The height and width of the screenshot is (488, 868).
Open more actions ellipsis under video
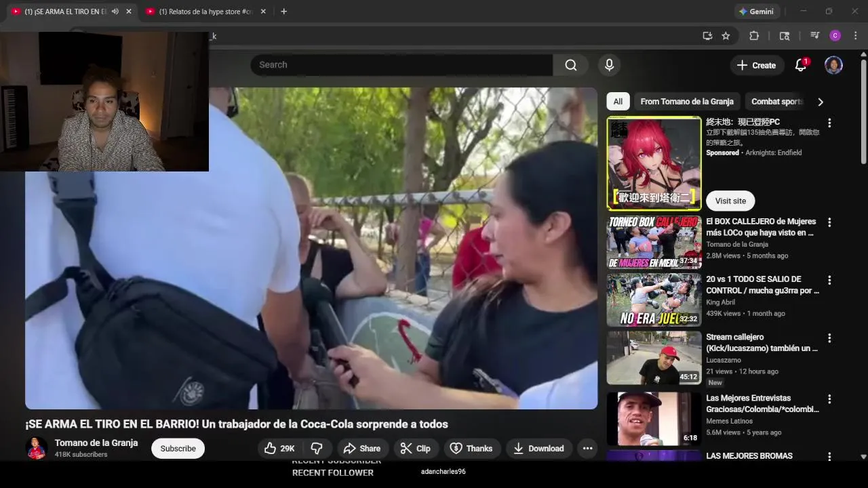pyautogui.click(x=587, y=449)
